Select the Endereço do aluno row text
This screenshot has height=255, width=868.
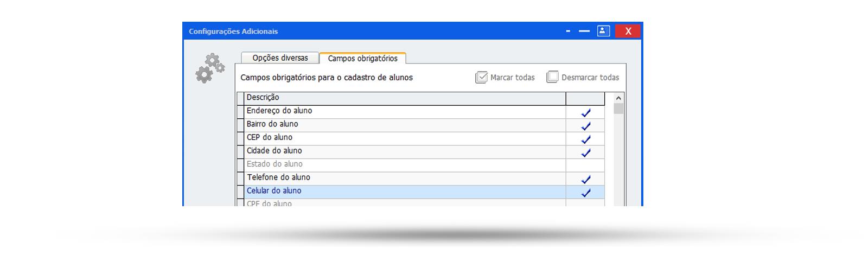(279, 111)
